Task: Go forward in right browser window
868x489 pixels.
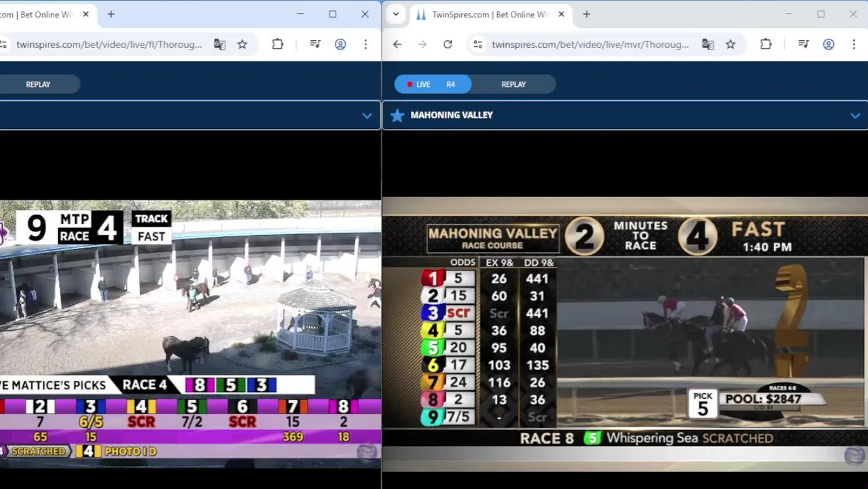Action: coord(422,44)
